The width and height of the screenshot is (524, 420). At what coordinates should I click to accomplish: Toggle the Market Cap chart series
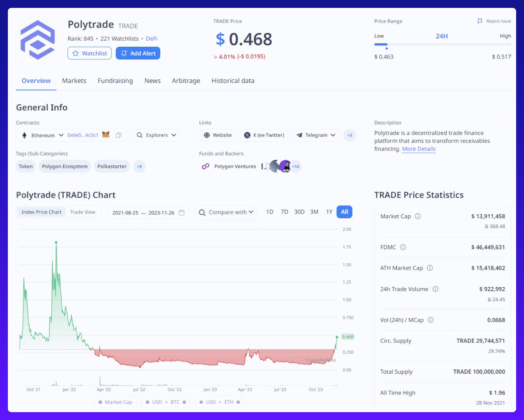(x=116, y=402)
